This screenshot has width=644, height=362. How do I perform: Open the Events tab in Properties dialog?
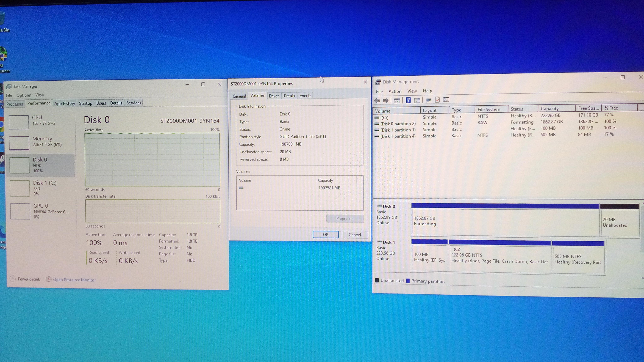tap(305, 96)
